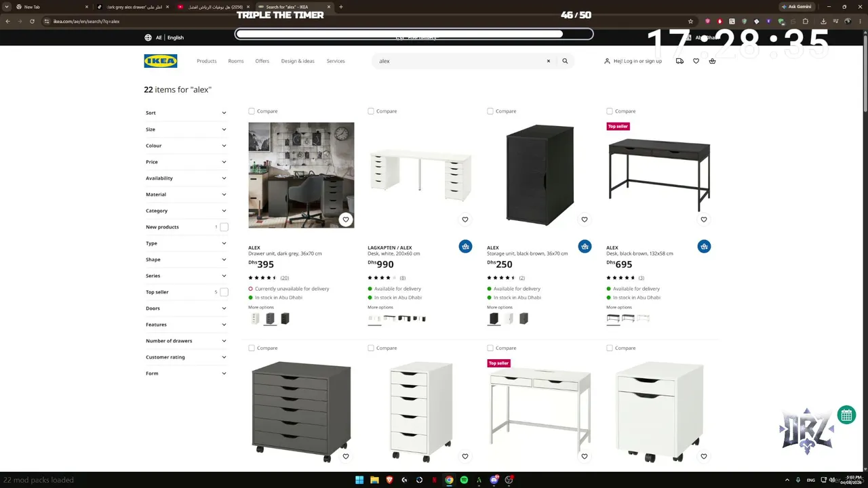Expand the Category filter
Image resolution: width=868 pixels, height=488 pixels.
coord(186,211)
